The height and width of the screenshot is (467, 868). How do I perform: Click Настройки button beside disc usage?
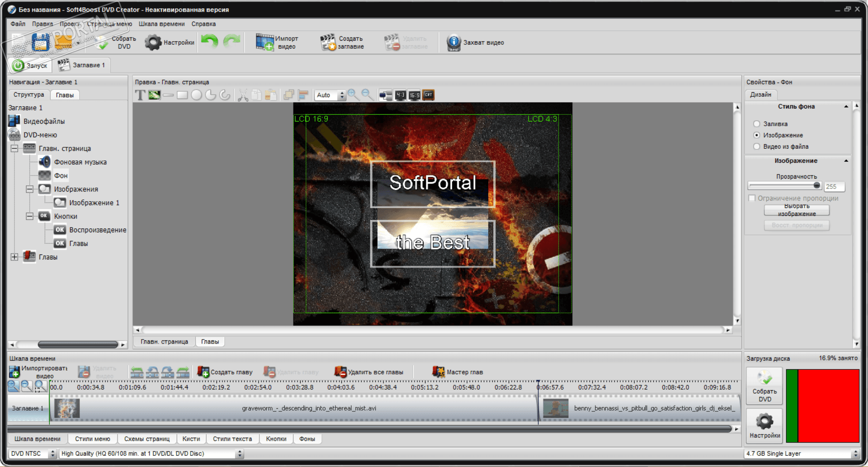click(764, 426)
